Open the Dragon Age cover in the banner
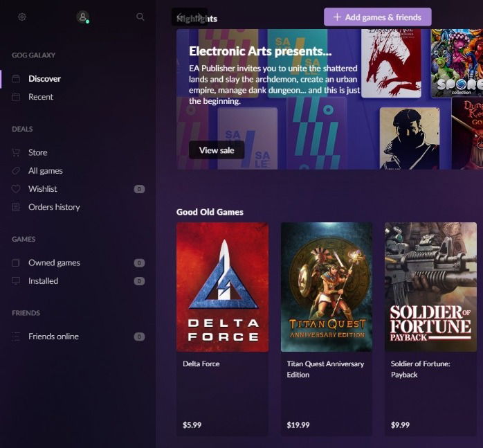 (x=391, y=63)
